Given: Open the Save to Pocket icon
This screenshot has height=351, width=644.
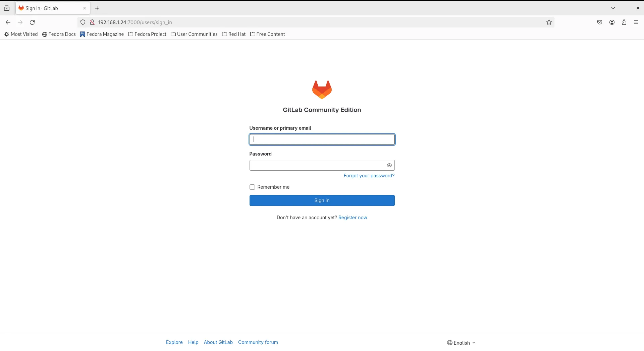Looking at the screenshot, I should point(600,22).
